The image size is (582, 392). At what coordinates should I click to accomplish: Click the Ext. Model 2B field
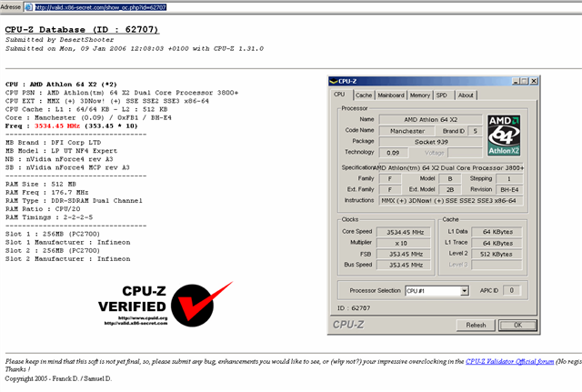coord(450,190)
